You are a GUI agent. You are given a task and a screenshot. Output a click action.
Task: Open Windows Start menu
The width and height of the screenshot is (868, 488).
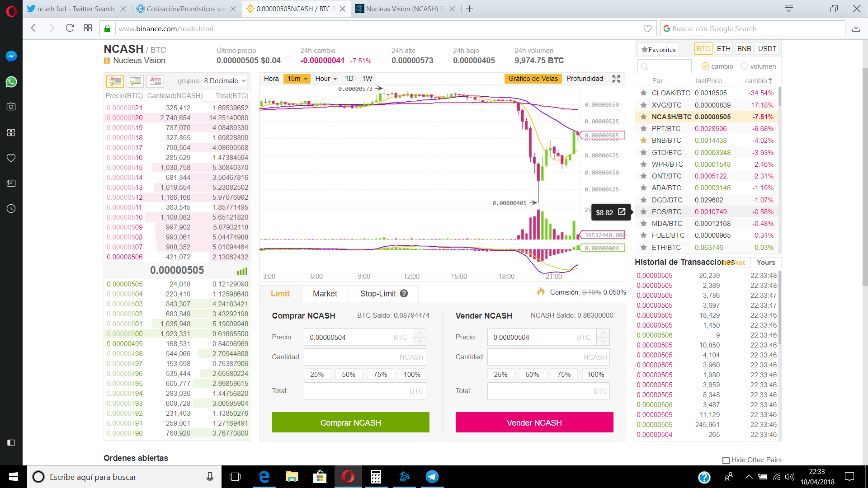click(14, 477)
